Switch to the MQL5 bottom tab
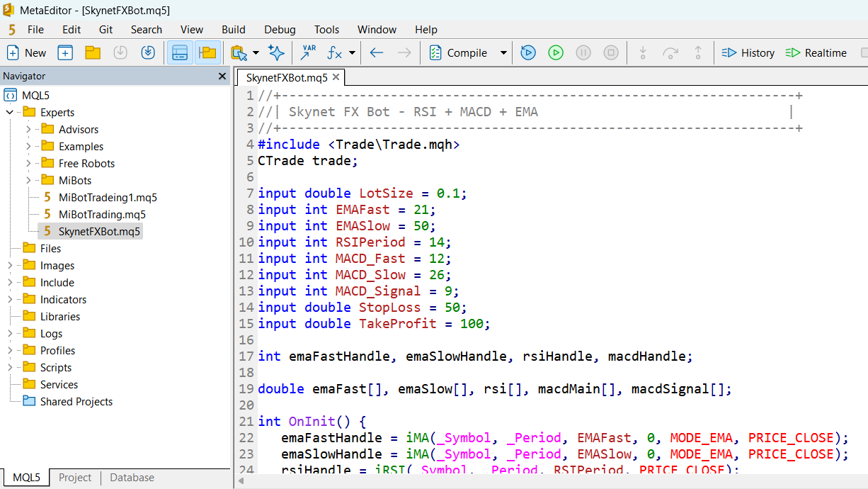Viewport: 868px width, 489px height. (26, 478)
